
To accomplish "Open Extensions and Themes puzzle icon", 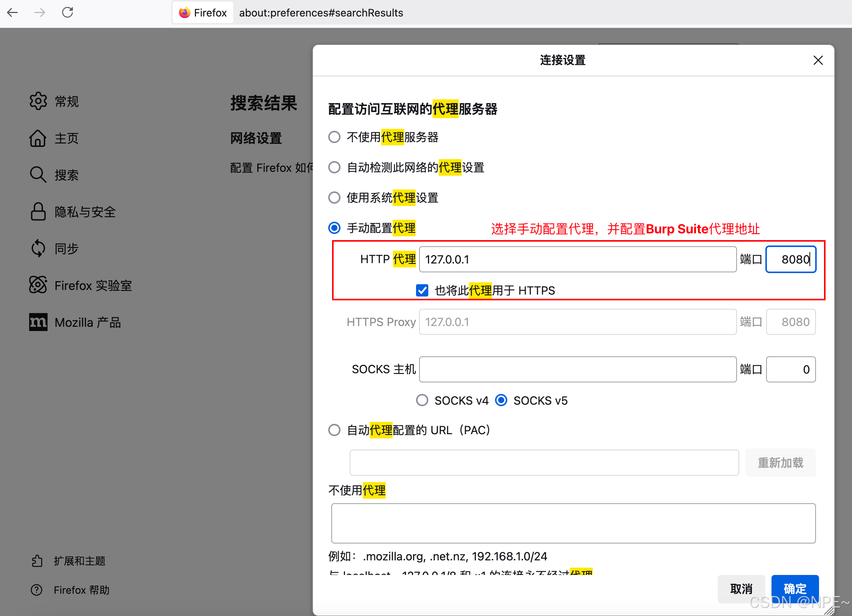I will 37,561.
